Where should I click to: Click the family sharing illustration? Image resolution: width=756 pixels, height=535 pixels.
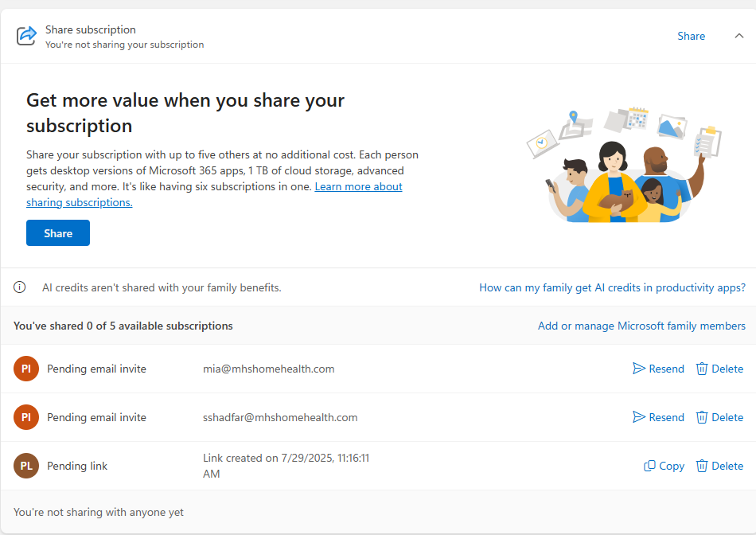624,165
